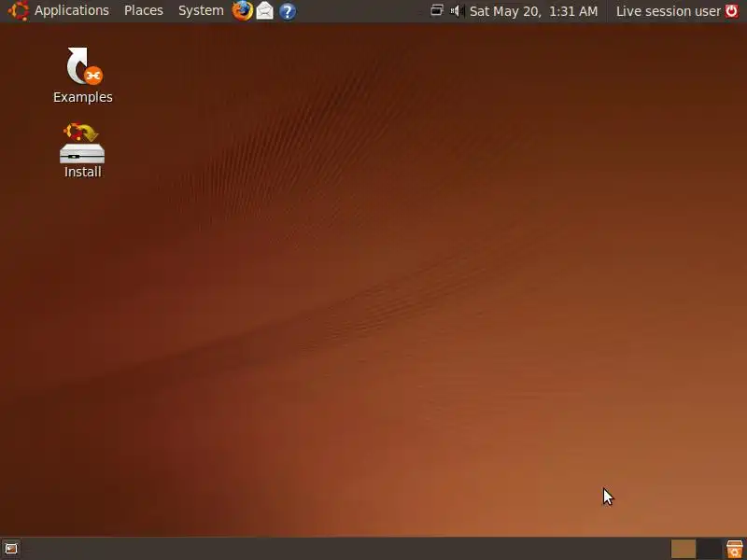Viewport: 747px width, 560px height.
Task: Open the volume speaker control
Action: pos(458,10)
